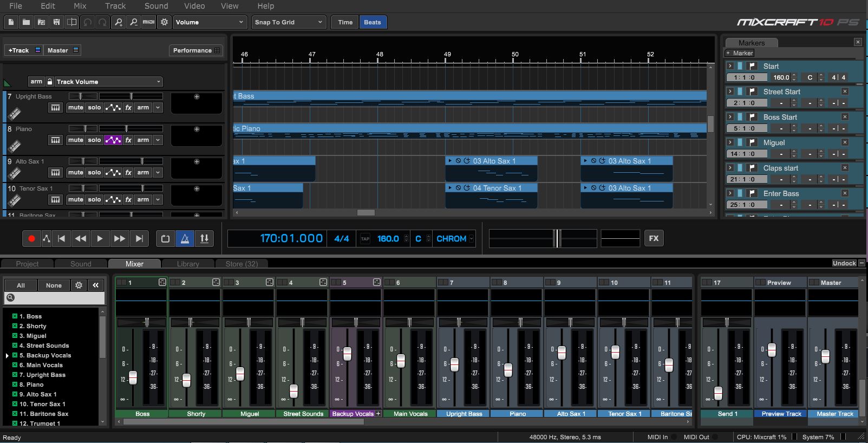Viewport: 868px width, 443px height.
Task: Open the CHROM scale dropdown
Action: 454,238
